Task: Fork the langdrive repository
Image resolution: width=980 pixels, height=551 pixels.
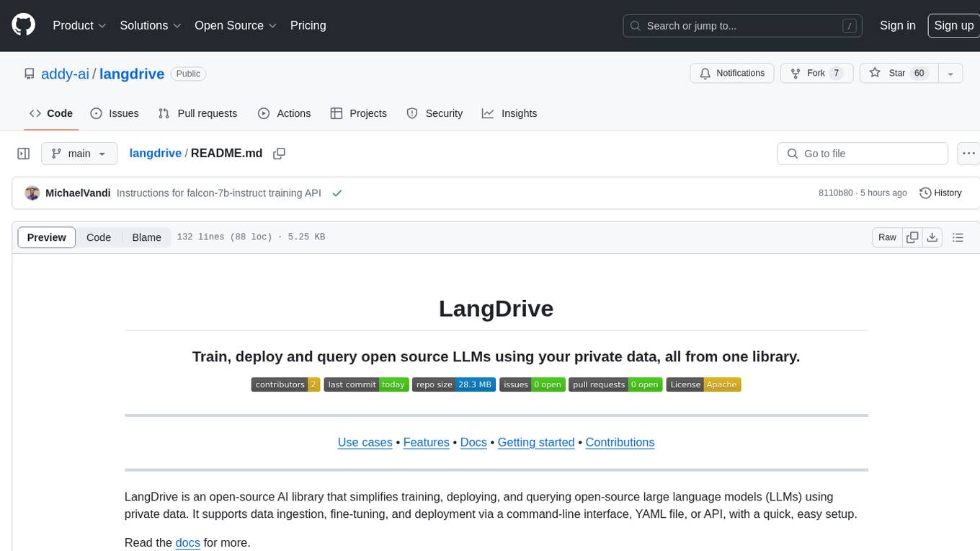Action: coord(817,74)
